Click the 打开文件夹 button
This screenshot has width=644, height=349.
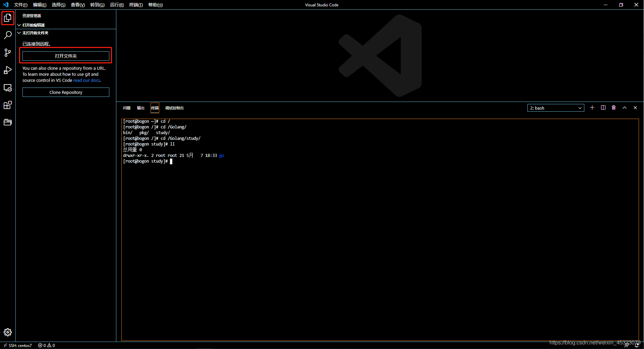(x=66, y=56)
